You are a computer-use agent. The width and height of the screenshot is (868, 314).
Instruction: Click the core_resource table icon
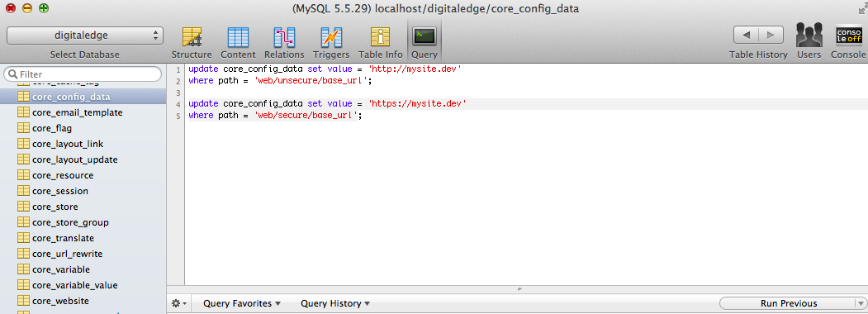23,175
